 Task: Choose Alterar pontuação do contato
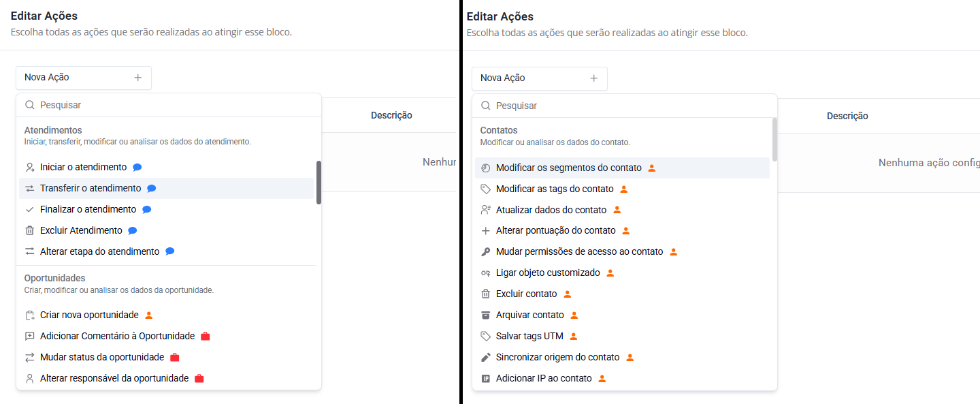click(555, 230)
